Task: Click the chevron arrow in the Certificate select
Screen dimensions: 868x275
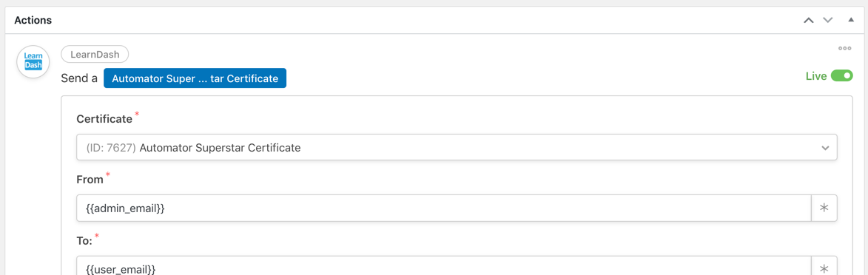Action: click(825, 148)
